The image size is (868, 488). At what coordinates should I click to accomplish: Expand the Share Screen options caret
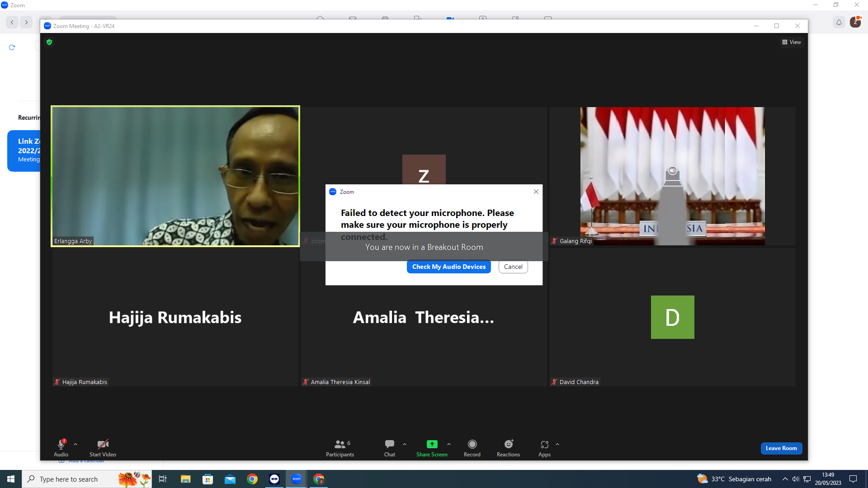(449, 445)
